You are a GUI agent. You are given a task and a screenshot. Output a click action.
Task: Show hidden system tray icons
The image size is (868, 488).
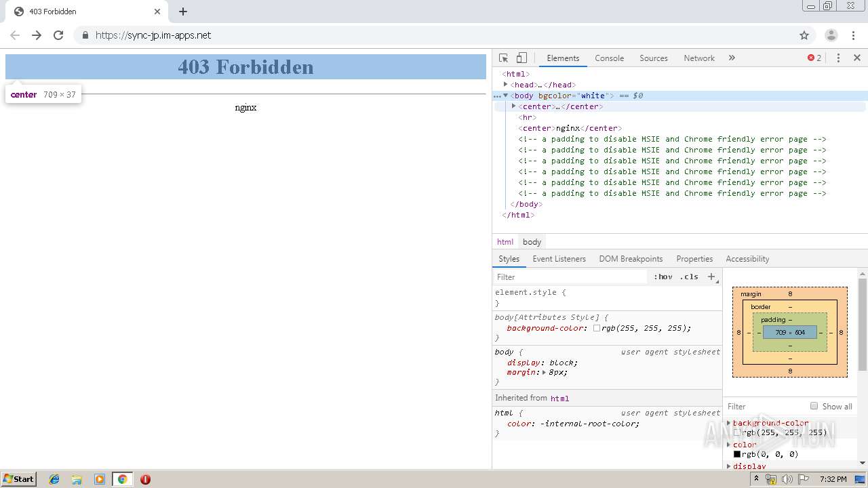coord(757,479)
